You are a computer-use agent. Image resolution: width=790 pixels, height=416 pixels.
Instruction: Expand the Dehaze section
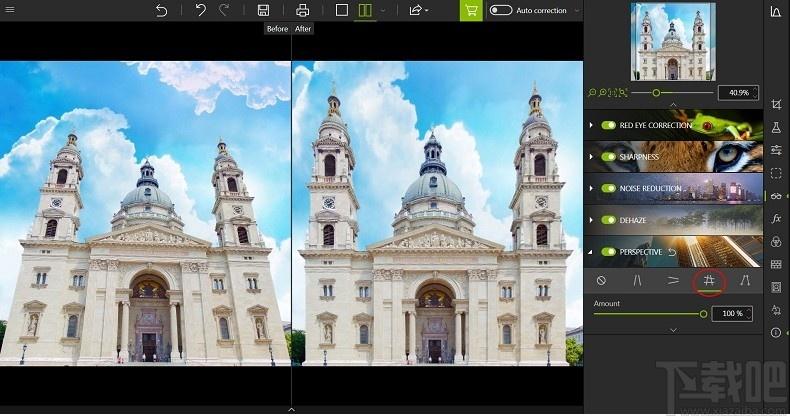(593, 220)
